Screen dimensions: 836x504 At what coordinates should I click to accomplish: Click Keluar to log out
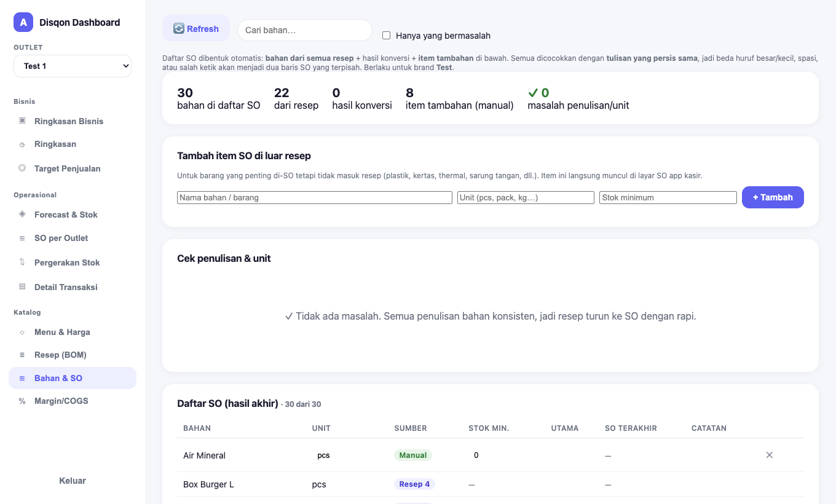tap(73, 481)
